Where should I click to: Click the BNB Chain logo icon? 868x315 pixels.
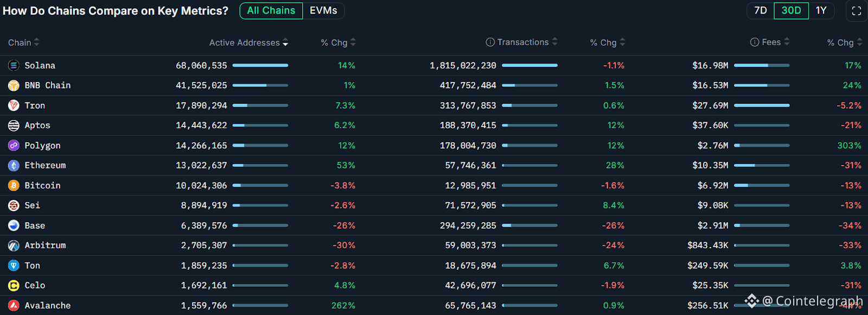click(14, 86)
